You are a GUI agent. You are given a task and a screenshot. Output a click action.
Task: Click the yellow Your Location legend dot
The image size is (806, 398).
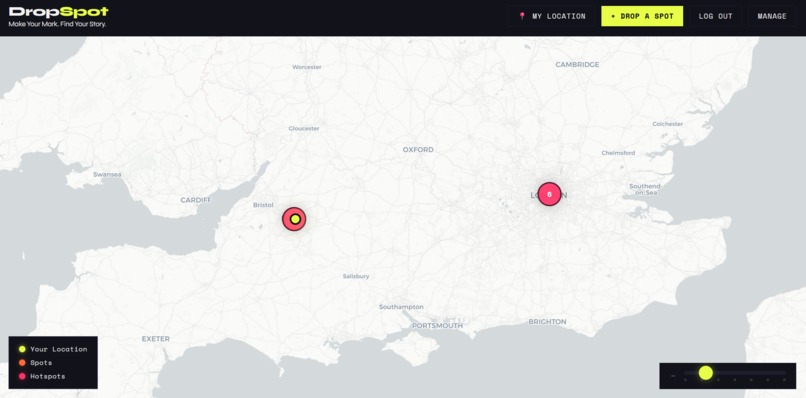[22, 349]
